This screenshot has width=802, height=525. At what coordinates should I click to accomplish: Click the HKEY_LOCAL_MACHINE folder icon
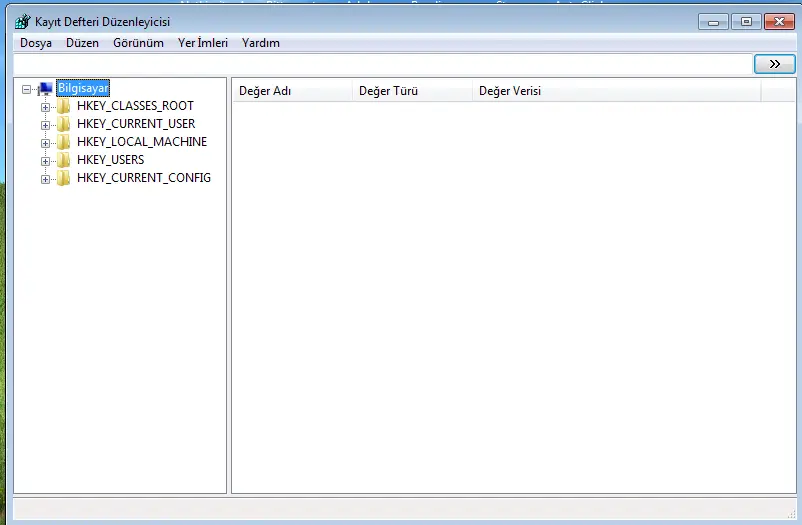point(63,142)
